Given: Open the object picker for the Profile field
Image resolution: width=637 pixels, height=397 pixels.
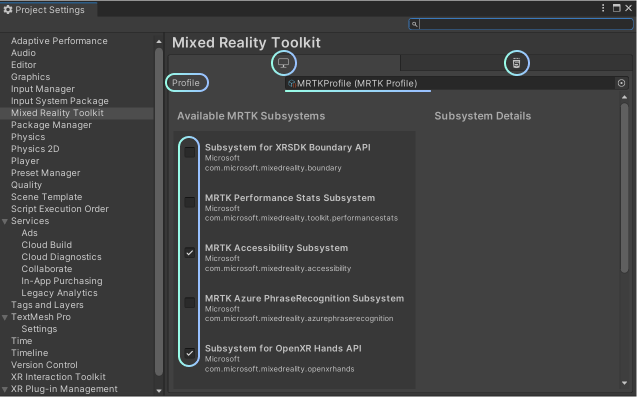Looking at the screenshot, I should pos(621,83).
